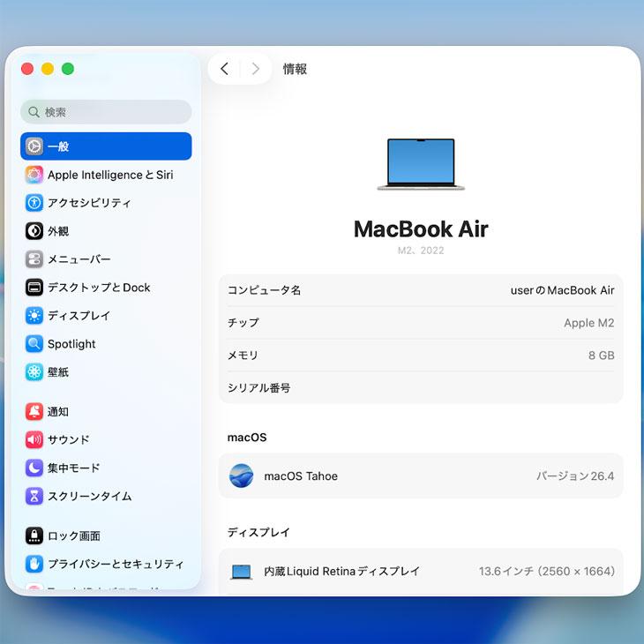The width and height of the screenshot is (644, 644).
Task: Click the プライバシーとセキュリティ hand icon
Action: [x=34, y=564]
